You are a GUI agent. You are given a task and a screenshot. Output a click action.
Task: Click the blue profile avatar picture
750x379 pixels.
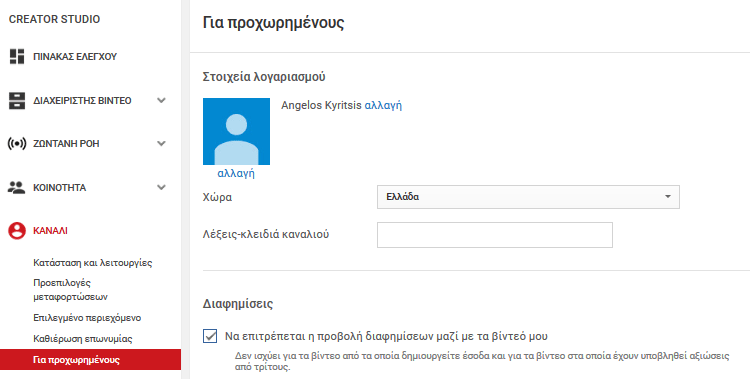pyautogui.click(x=236, y=132)
